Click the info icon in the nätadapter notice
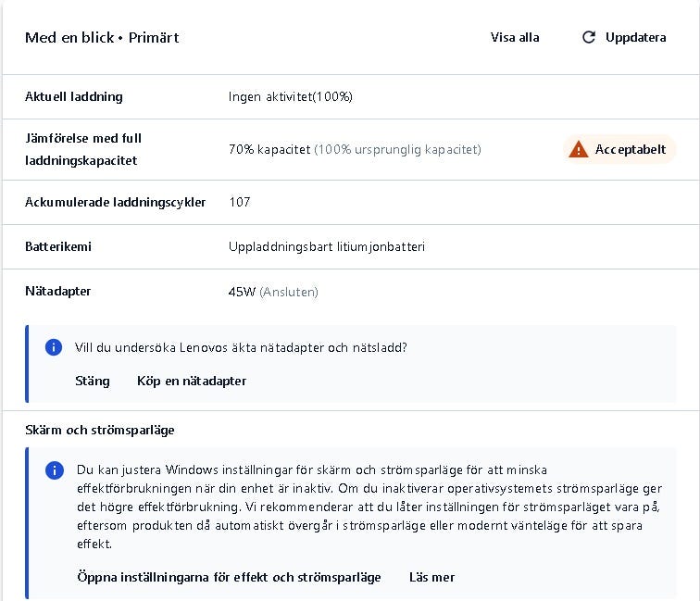This screenshot has width=700, height=601. click(55, 348)
